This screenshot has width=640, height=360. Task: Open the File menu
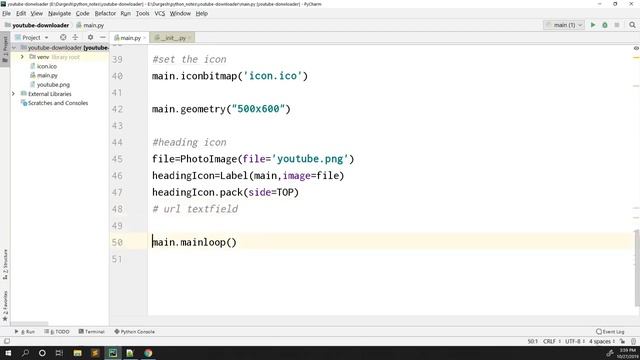tap(7, 13)
